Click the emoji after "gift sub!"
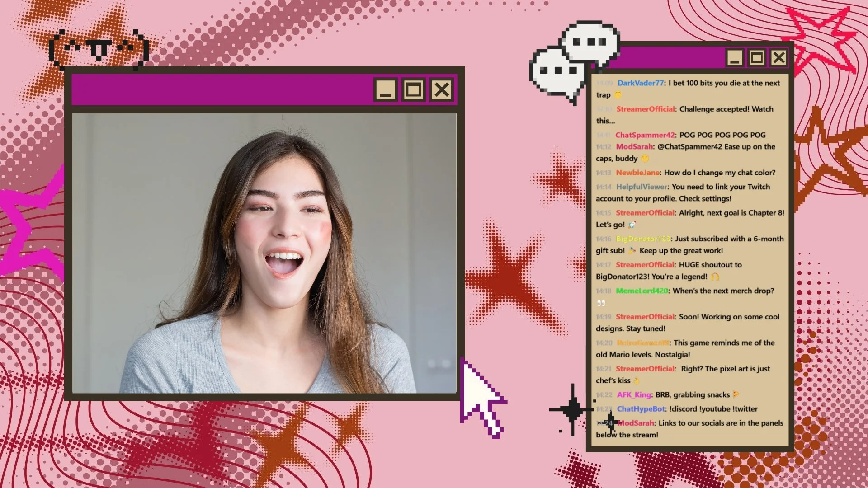 [632, 250]
